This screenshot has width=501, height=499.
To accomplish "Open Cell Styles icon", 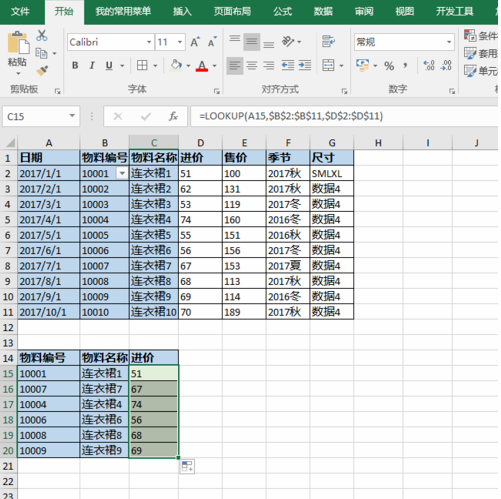I will tap(470, 71).
